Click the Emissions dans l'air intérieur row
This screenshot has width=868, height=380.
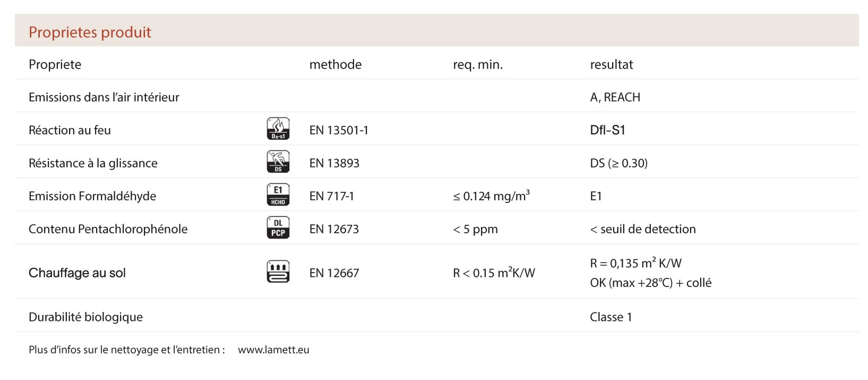pyautogui.click(x=104, y=97)
